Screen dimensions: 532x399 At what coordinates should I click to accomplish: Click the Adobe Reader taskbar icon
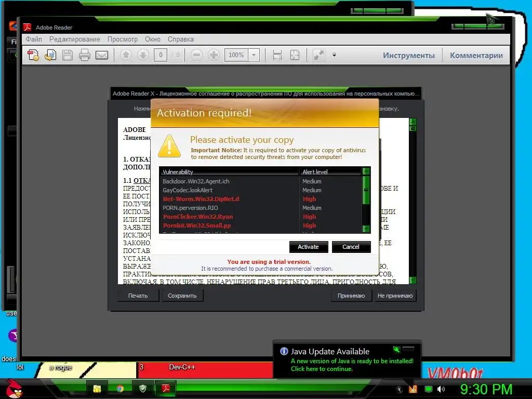click(x=166, y=389)
